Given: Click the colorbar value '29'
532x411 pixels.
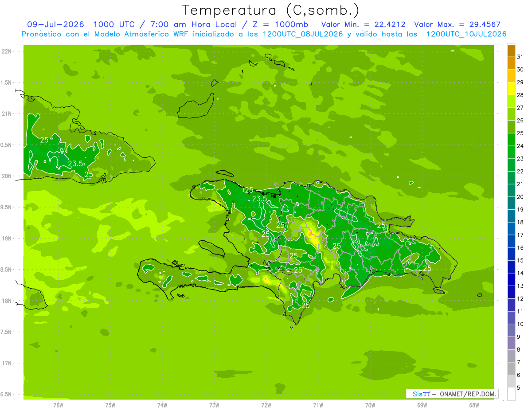Looking at the screenshot, I should [520, 82].
